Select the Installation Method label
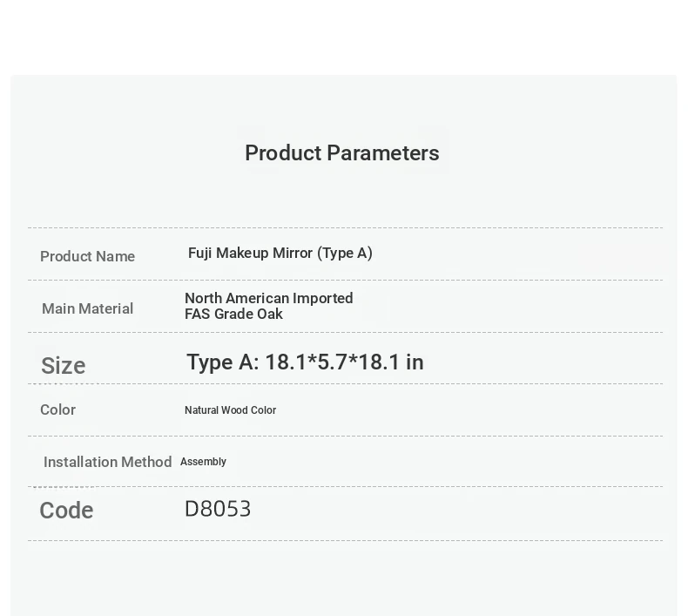Screen dimensions: 688x616 coord(107,462)
